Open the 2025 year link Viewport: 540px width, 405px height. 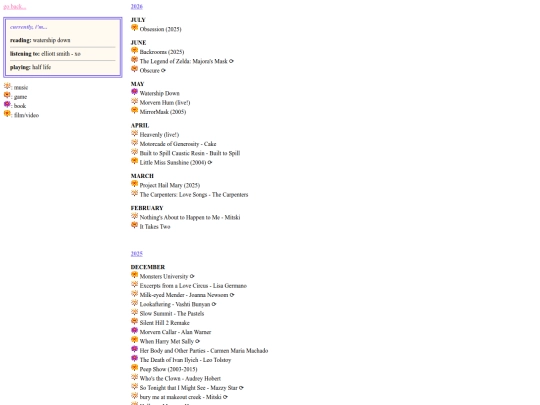pyautogui.click(x=137, y=254)
